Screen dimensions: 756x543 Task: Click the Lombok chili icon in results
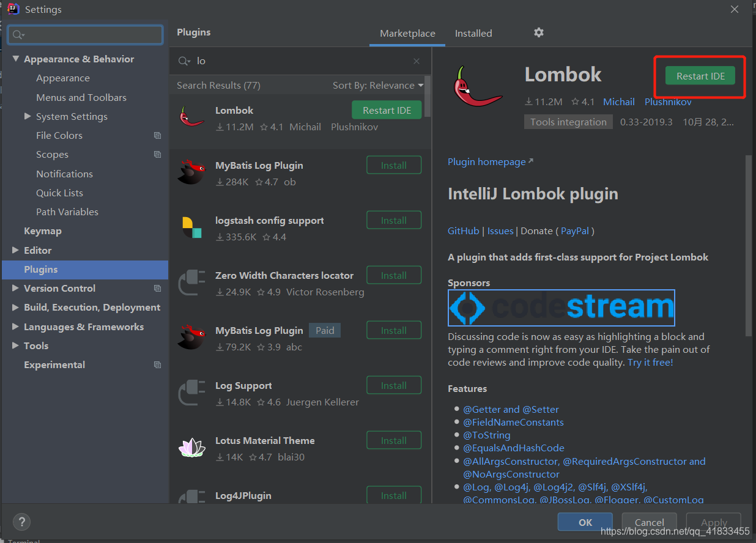click(191, 116)
